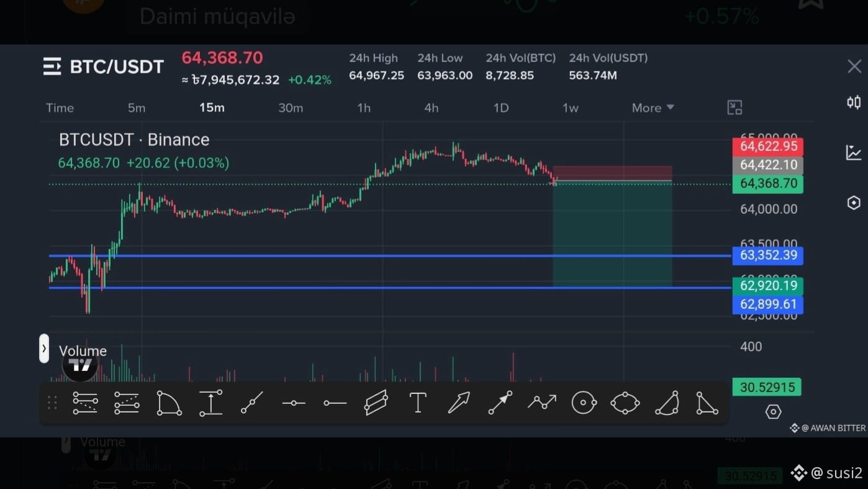Viewport: 868px width, 489px height.
Task: Select the diagonal trend line tool
Action: click(x=252, y=403)
